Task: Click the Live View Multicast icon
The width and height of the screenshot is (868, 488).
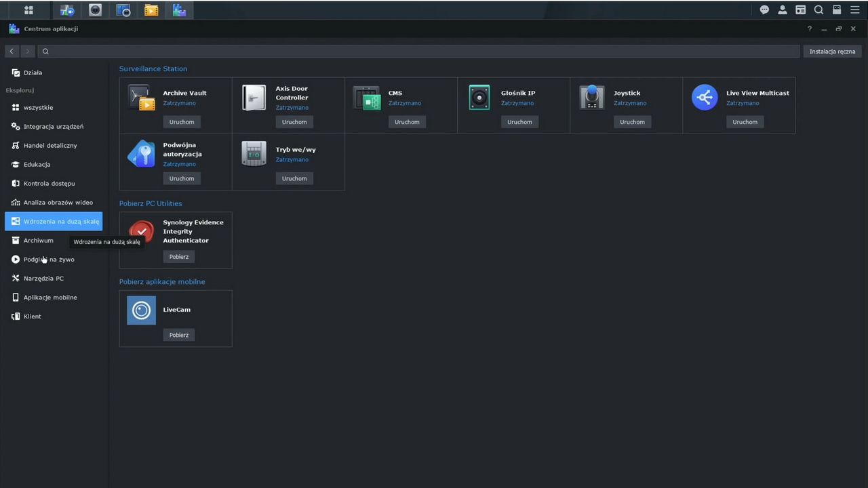Action: coord(705,98)
